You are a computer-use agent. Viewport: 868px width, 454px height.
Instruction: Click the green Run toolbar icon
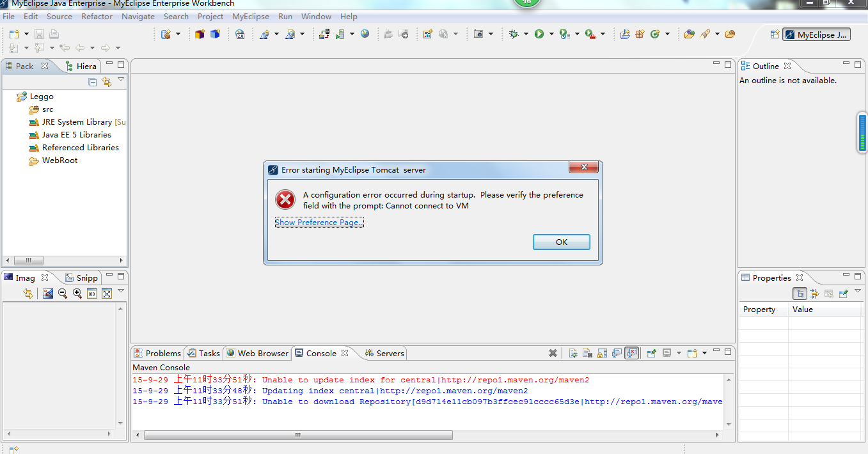(539, 34)
